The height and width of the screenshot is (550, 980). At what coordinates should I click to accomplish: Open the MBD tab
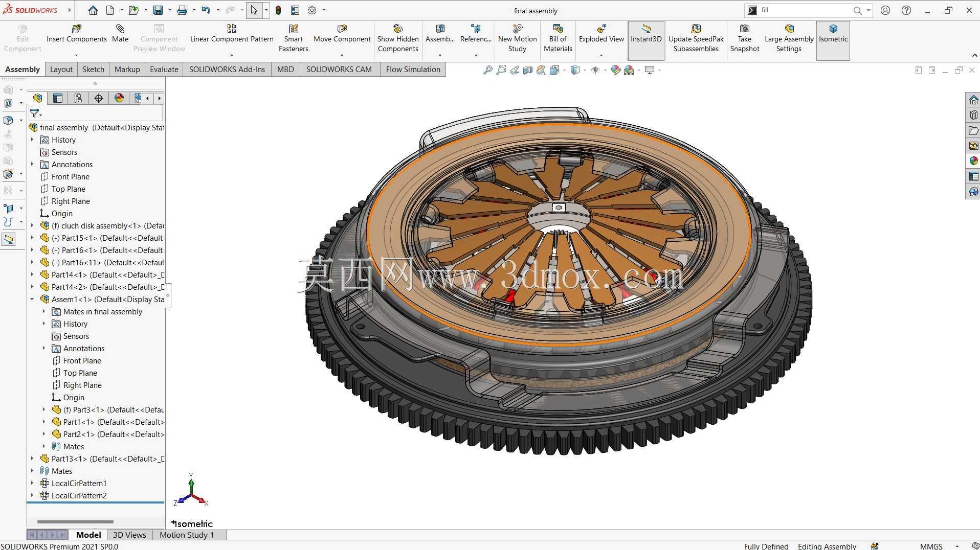point(285,70)
